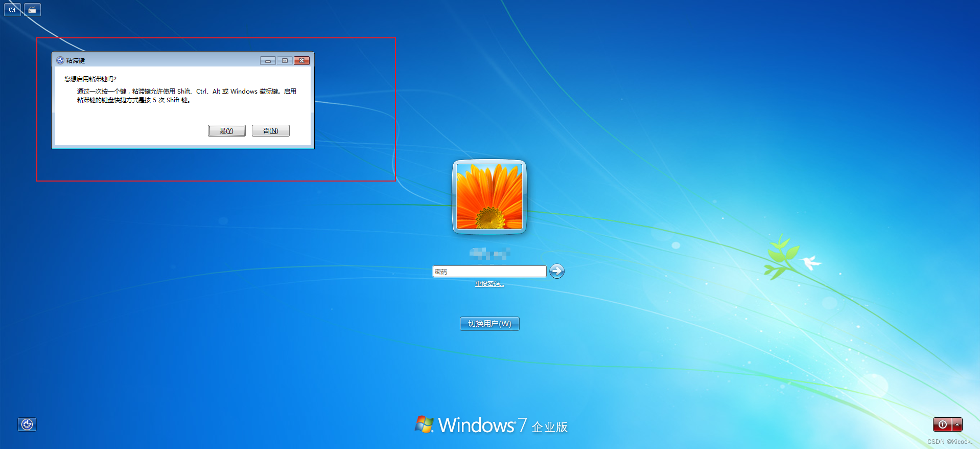This screenshot has height=449, width=980.
Task: Click the 您想启用粘滞键吗? question text
Action: coord(90,79)
